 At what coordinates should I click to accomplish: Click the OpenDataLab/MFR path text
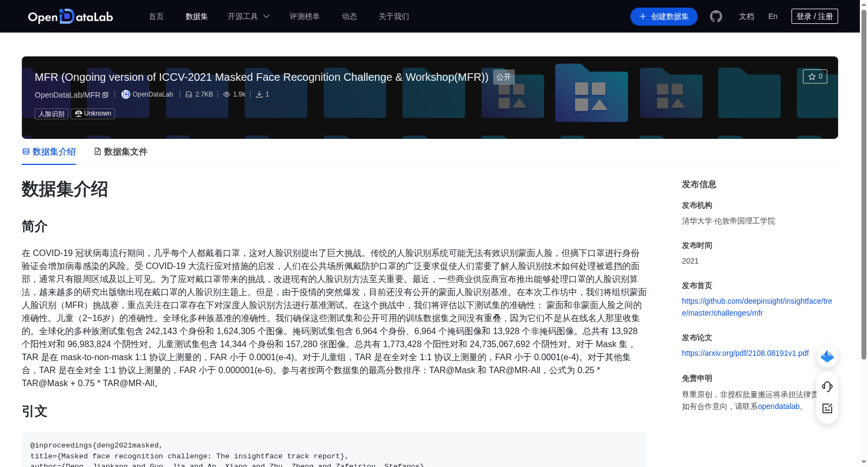(x=67, y=95)
